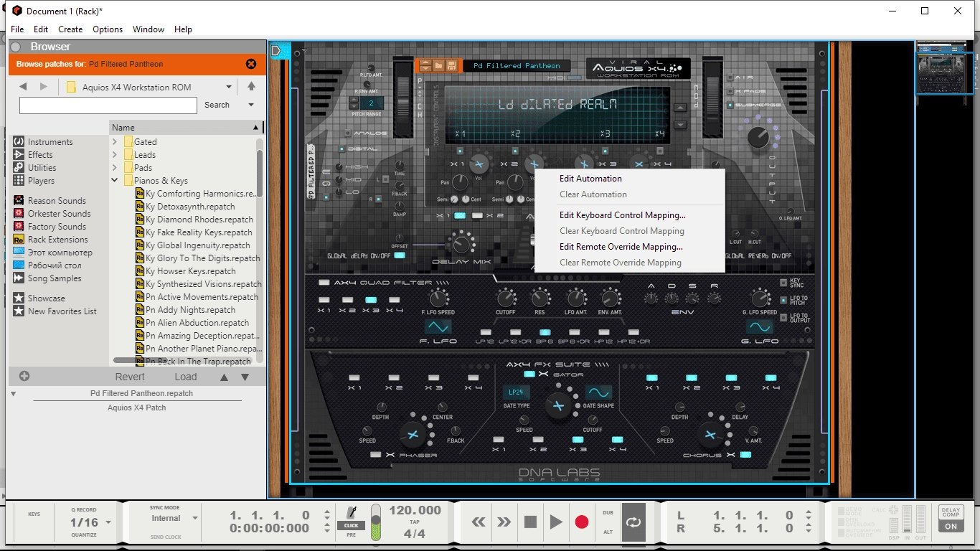Select previous patch arrow in browser
Image resolution: width=980 pixels, height=551 pixels.
tap(225, 377)
